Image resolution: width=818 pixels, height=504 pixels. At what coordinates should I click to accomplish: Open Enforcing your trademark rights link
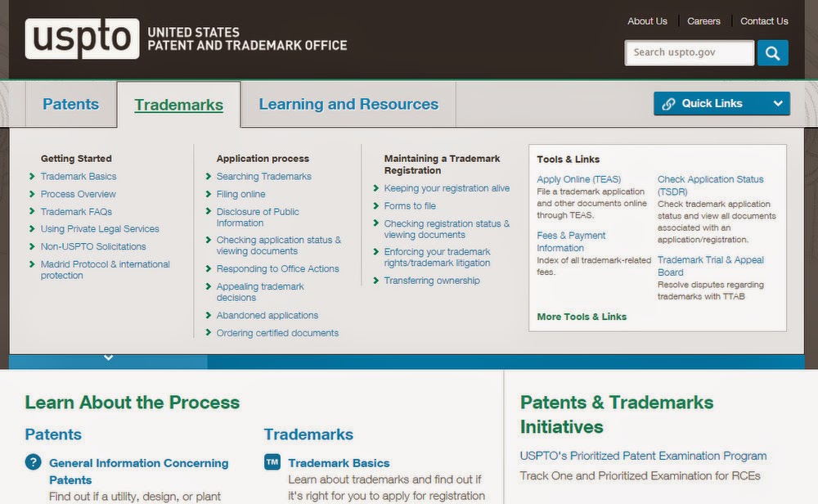click(x=437, y=257)
